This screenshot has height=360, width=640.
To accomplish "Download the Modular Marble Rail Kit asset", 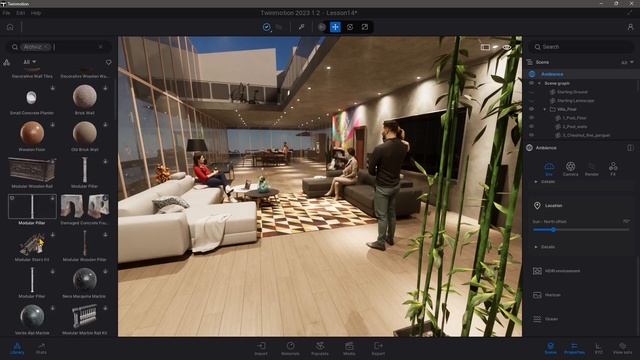I will click(105, 308).
